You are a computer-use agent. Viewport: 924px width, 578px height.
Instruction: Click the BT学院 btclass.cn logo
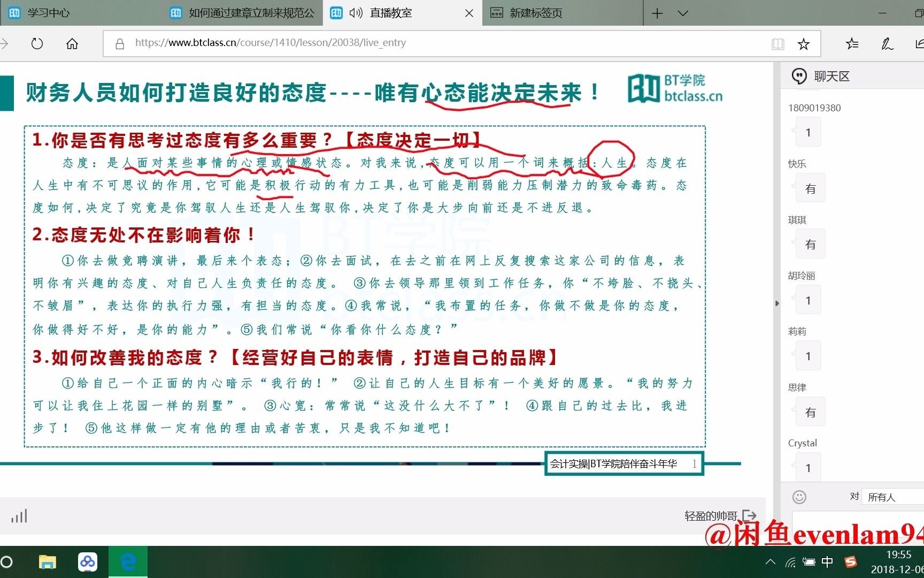[x=675, y=88]
